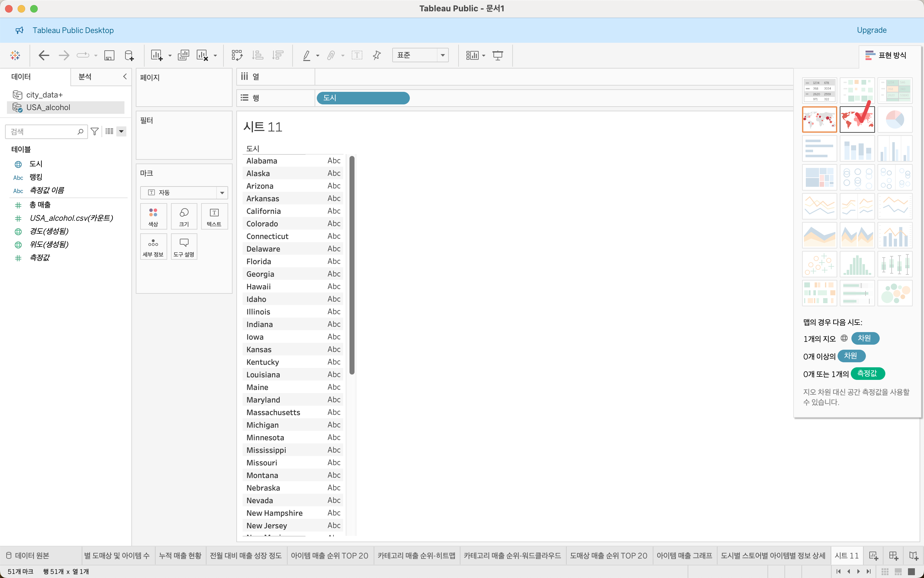Toggle the Show Me panel button
Image resolution: width=924 pixels, height=578 pixels.
pyautogui.click(x=885, y=55)
